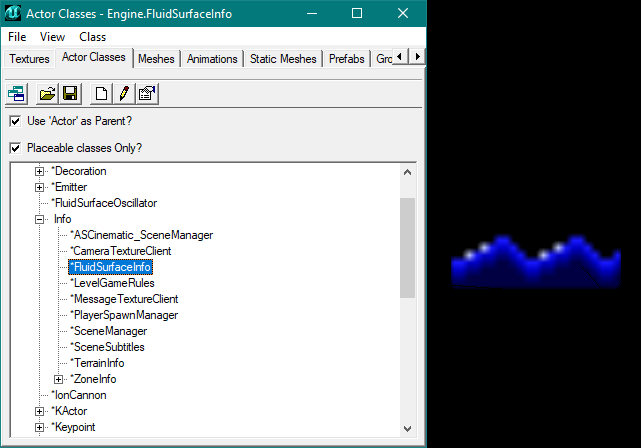The image size is (641, 448).
Task: Click the tab strip right scroll arrow
Action: tap(417, 57)
